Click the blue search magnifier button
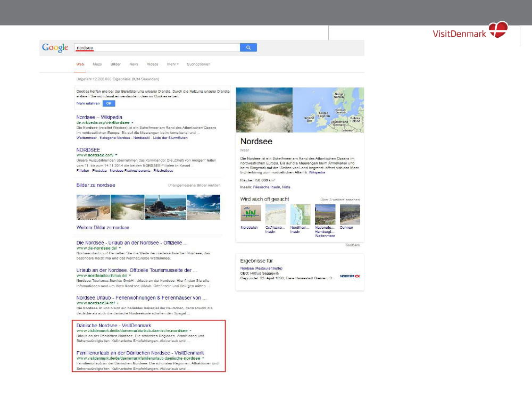532x399 pixels. pyautogui.click(x=248, y=47)
